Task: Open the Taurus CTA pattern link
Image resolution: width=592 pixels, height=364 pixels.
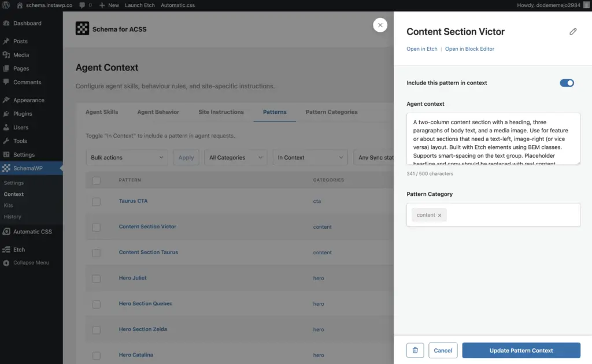Action: 133,201
